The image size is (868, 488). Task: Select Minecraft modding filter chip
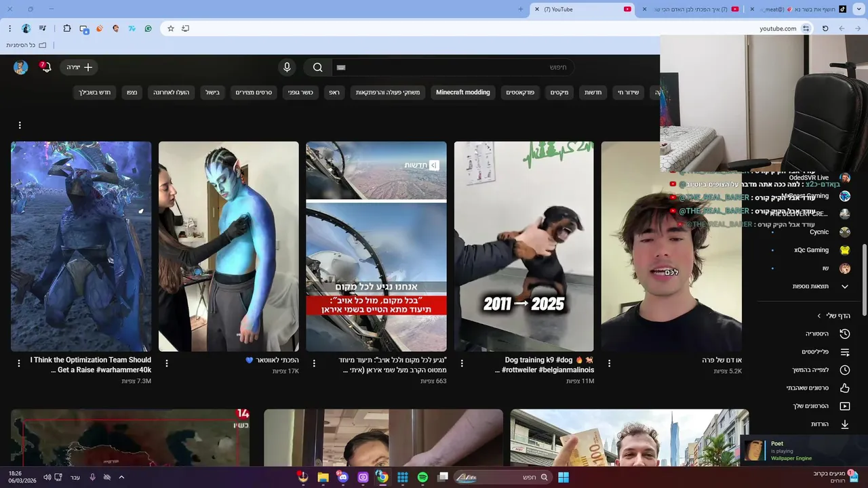pos(463,92)
